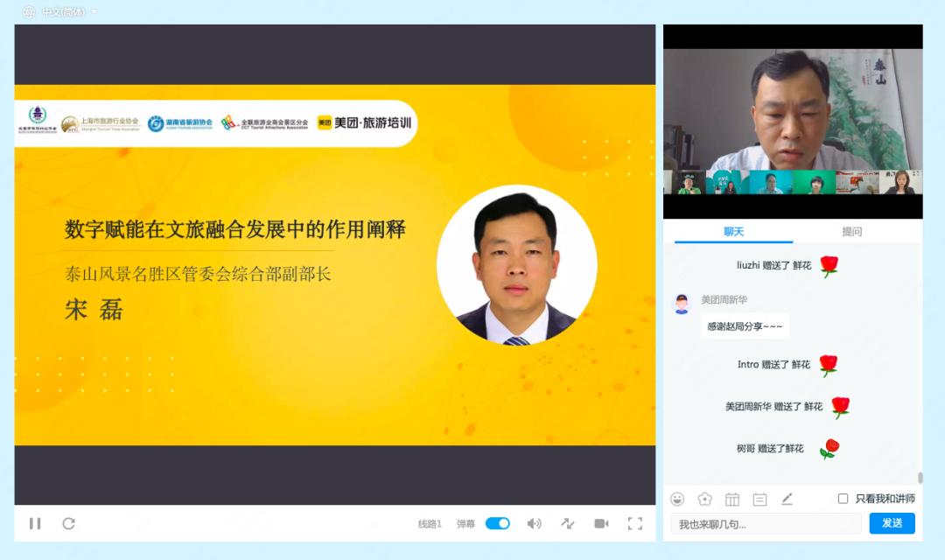Mute the audio with the speaker icon
The image size is (945, 560).
coord(534,523)
